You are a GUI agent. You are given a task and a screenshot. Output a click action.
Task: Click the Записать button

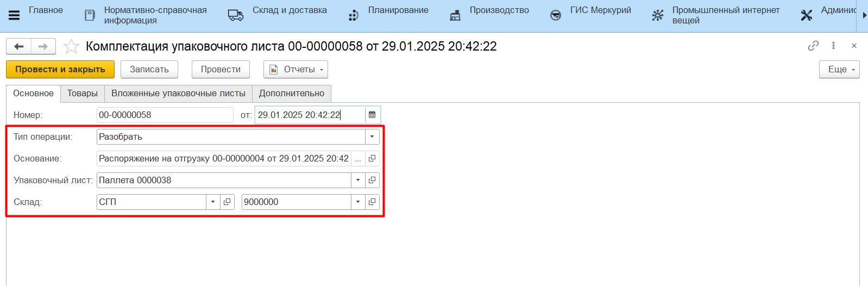[x=149, y=70]
